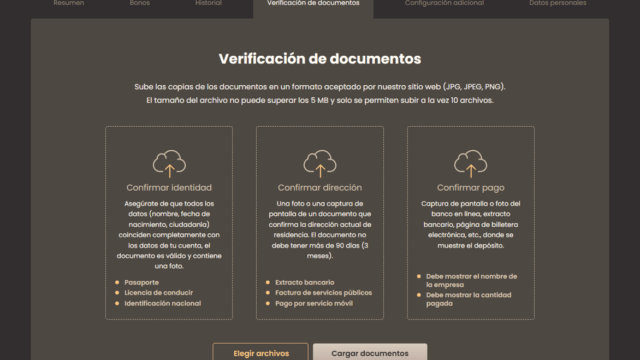Viewport: 640px width, 360px height.
Task: Click the accepted formats sentence (JPG, JPEG, PNG)
Action: coord(320,87)
